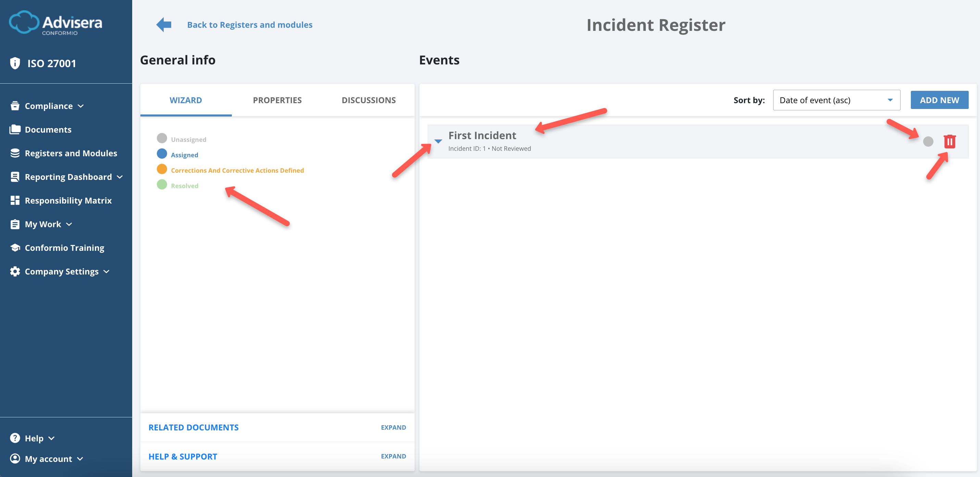Screen dimensions: 980x477
Task: Click the trash icon to delete First Incident
Action: (x=950, y=141)
